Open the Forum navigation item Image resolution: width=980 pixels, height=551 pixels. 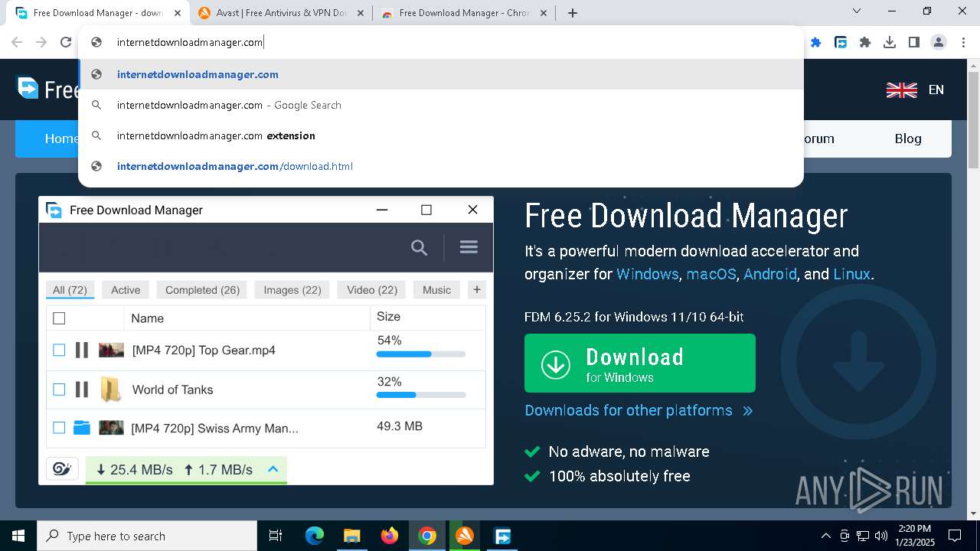(818, 139)
